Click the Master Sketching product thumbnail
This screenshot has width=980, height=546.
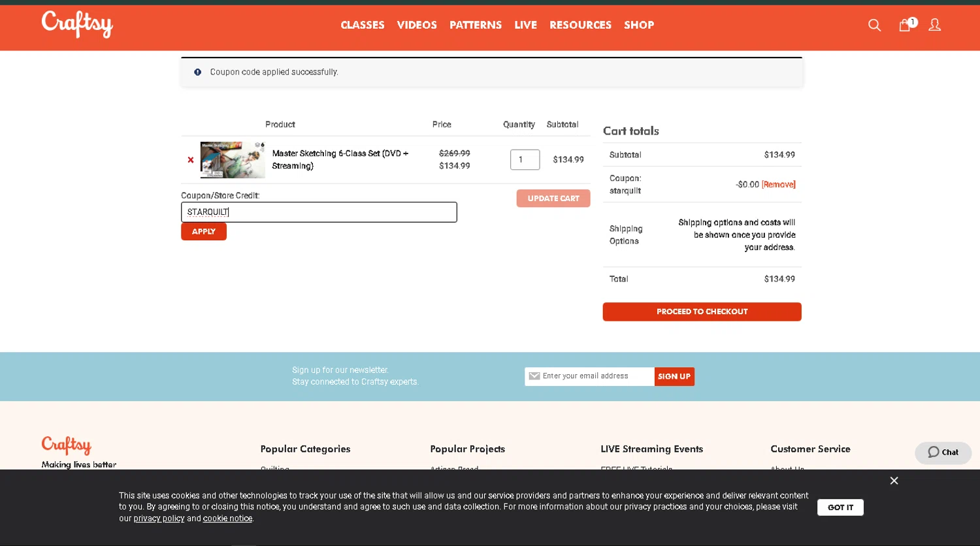point(233,159)
